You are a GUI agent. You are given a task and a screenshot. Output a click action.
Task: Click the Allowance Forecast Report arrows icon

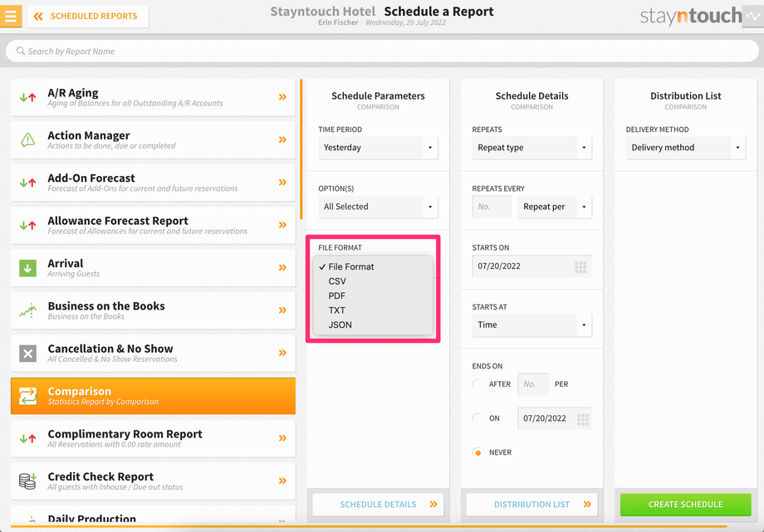[27, 225]
